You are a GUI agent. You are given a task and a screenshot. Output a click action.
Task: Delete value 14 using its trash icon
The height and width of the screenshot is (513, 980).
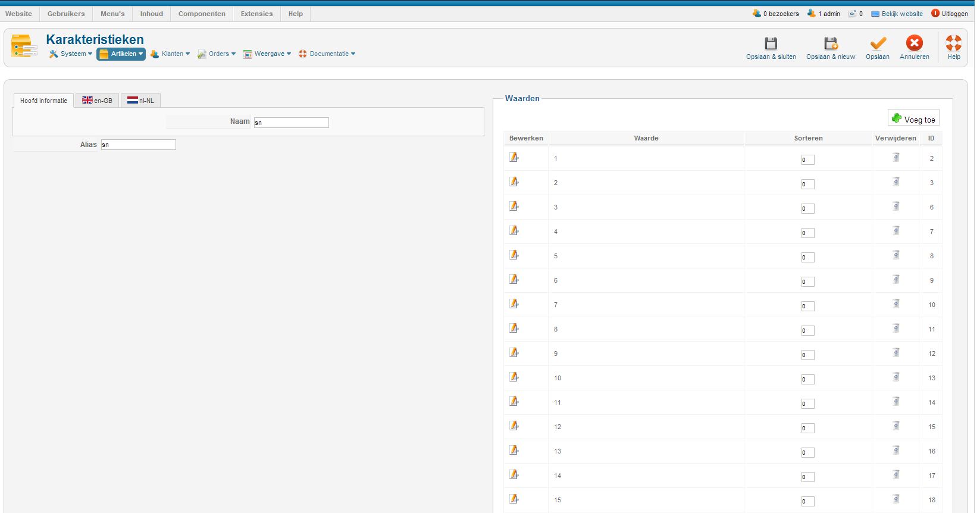(896, 474)
